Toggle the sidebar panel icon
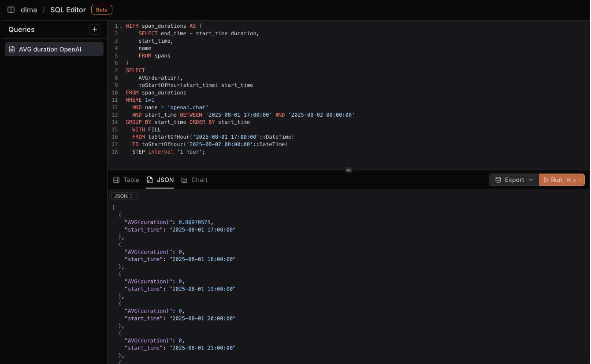The width and height of the screenshot is (591, 364). (11, 10)
